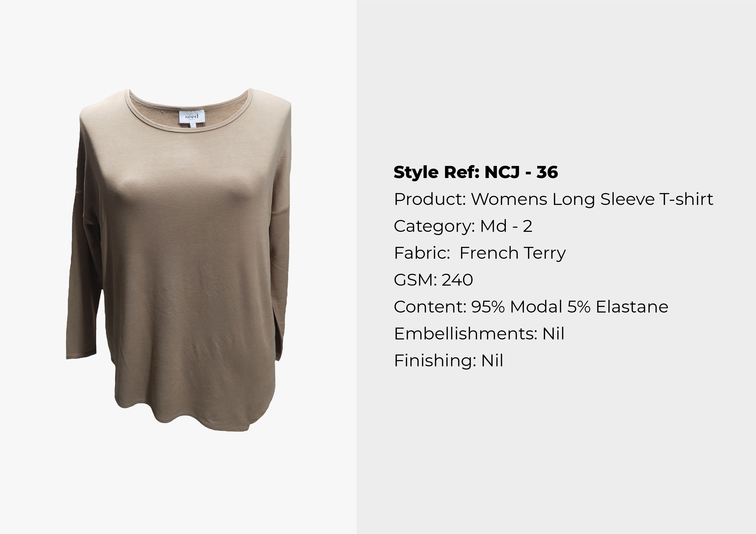Select the Product Womens Long Sleeve T-shirt line
Screen dimensions: 756x534
[553, 199]
